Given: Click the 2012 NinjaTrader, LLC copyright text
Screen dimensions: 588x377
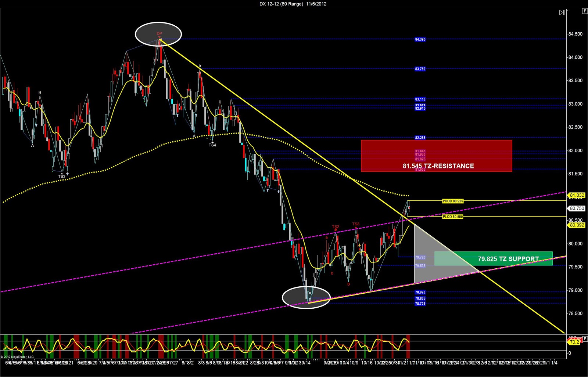Looking at the screenshot, I should click(x=17, y=356).
